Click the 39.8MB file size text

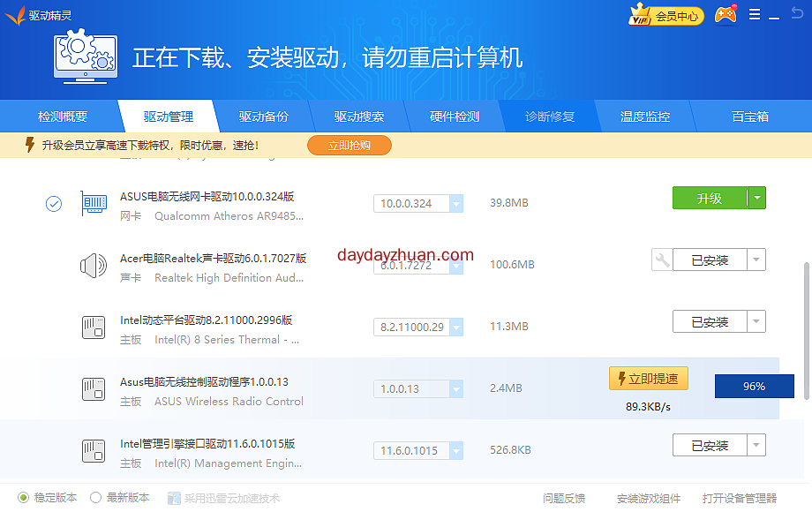click(509, 203)
